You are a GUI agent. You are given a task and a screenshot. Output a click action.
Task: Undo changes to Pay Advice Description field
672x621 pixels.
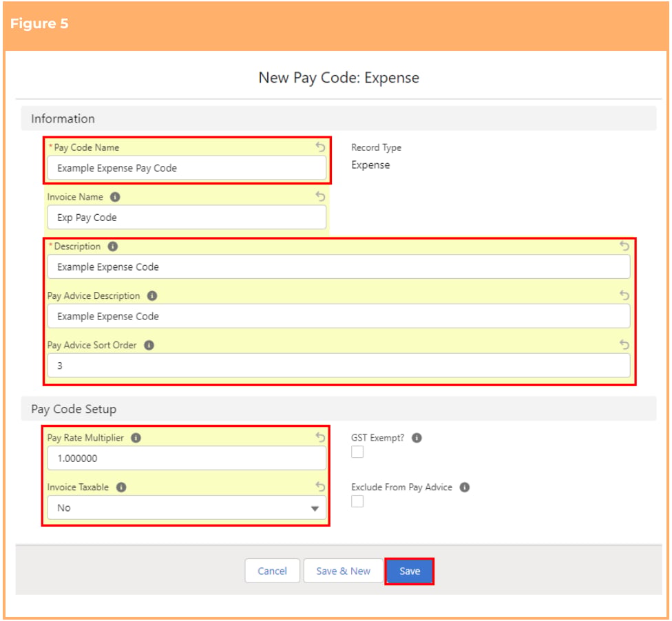click(x=624, y=295)
